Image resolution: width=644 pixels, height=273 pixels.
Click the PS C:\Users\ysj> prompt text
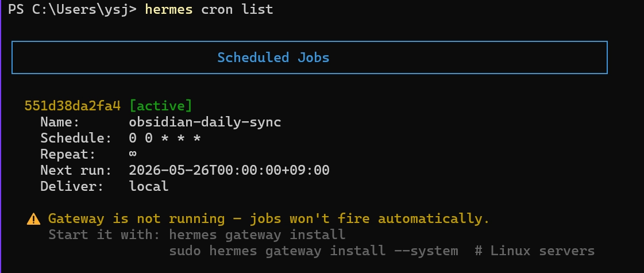(x=72, y=9)
